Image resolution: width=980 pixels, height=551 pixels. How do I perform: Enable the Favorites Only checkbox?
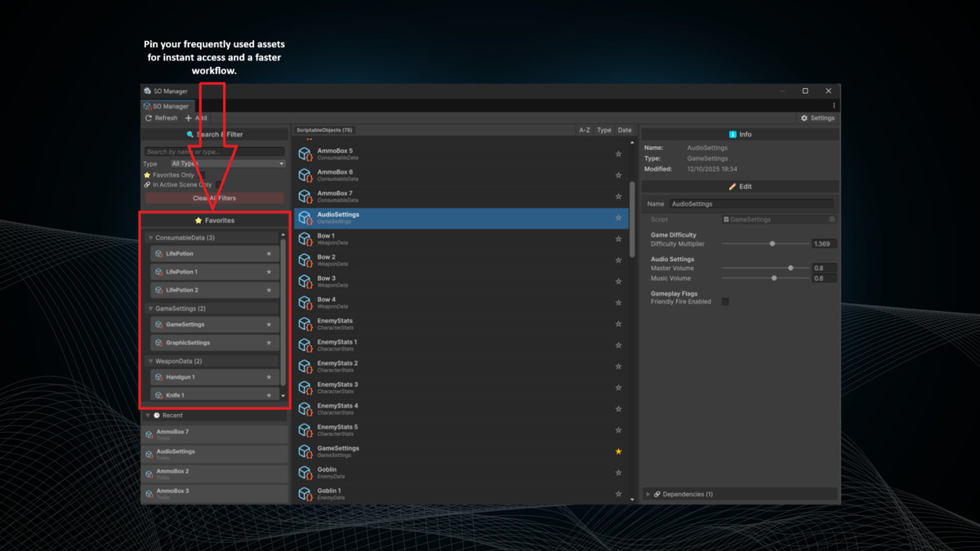point(202,175)
